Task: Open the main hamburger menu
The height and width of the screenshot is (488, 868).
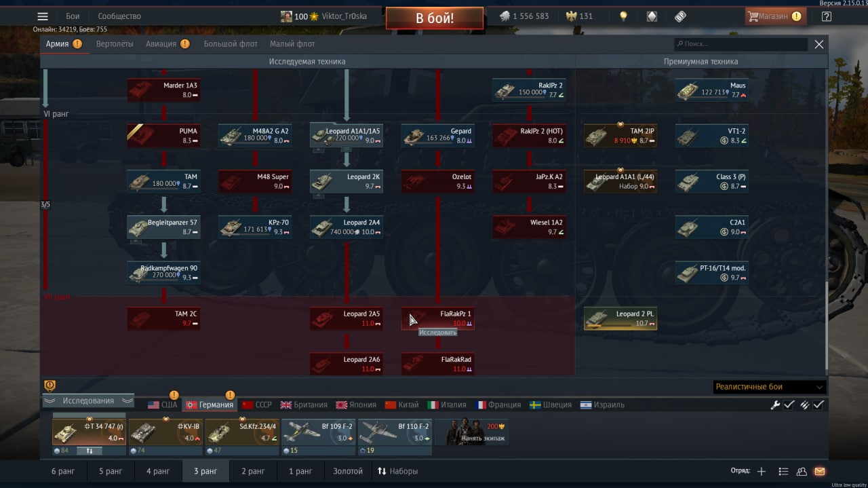Action: [43, 16]
